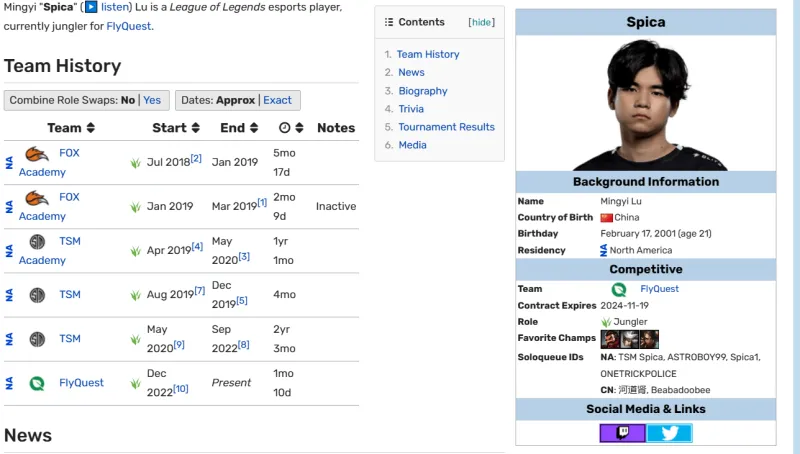This screenshot has width=800, height=454.
Task: Click NA region icon in FlyQuest table row
Action: pyautogui.click(x=9, y=383)
